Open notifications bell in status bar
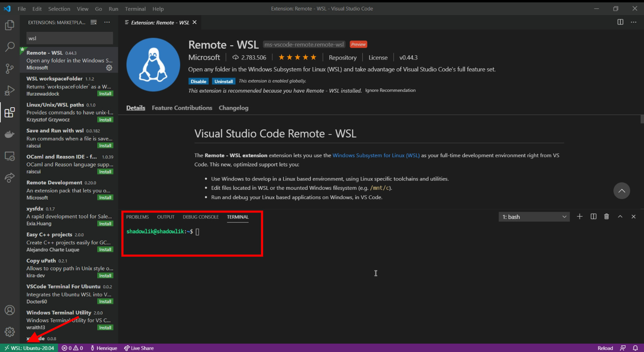The height and width of the screenshot is (352, 644). (635, 348)
